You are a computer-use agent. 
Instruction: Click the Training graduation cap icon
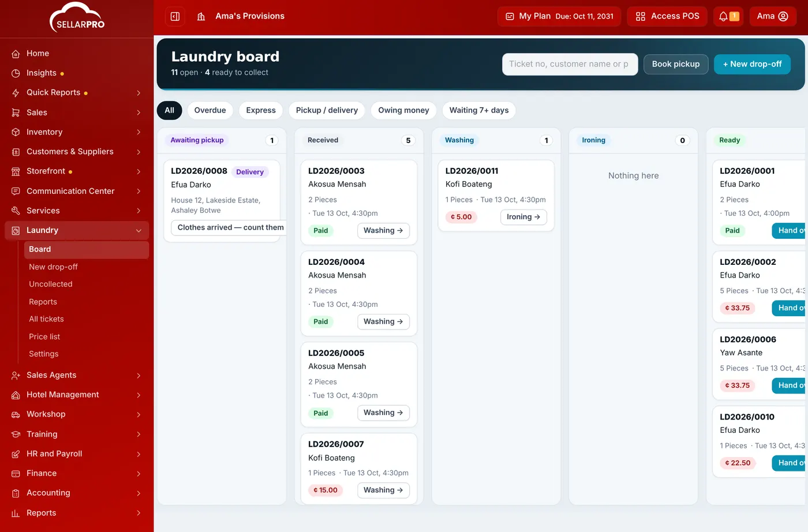click(x=16, y=434)
